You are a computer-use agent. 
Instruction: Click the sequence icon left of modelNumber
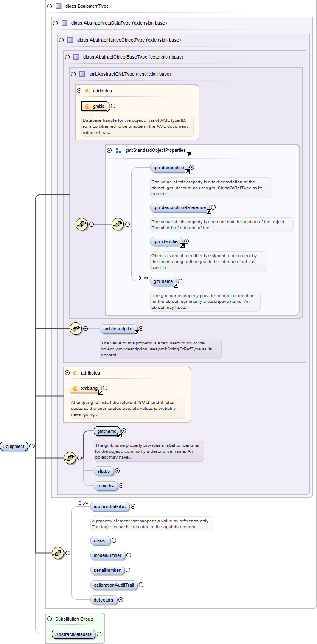click(x=58, y=553)
